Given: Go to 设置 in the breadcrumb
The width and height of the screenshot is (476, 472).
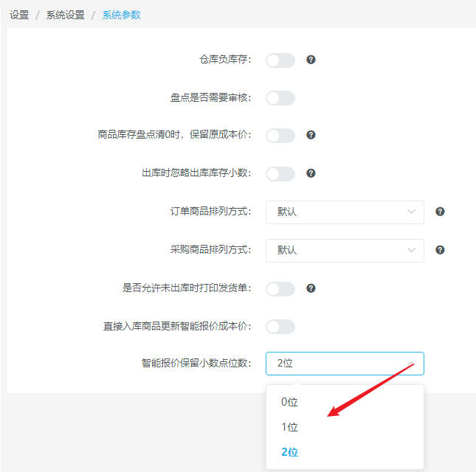Looking at the screenshot, I should click(19, 15).
